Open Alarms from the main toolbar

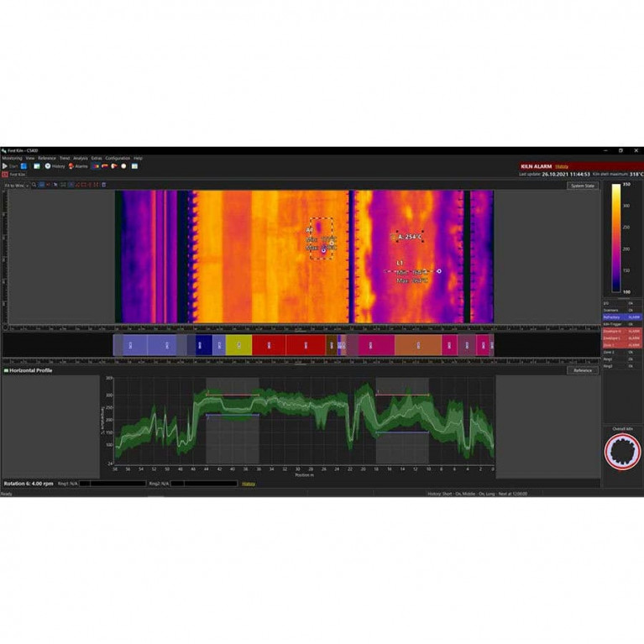click(x=78, y=166)
